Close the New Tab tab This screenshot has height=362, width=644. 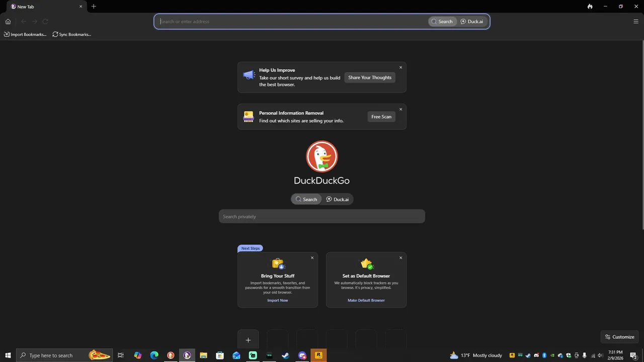coord(80,7)
